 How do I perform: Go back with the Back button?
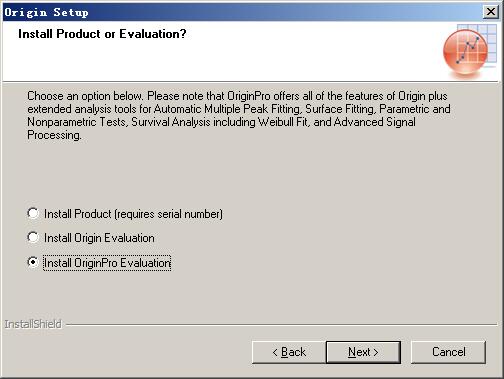[x=289, y=352]
